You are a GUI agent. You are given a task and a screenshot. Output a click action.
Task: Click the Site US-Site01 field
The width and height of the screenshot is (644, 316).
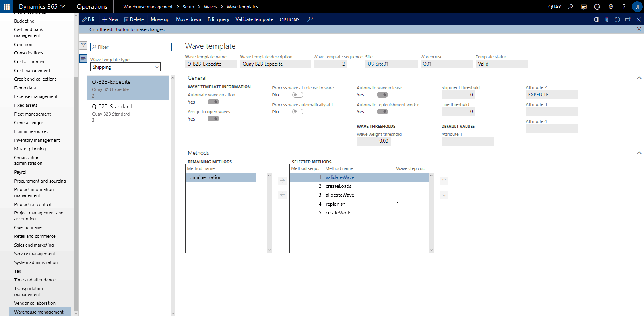391,64
